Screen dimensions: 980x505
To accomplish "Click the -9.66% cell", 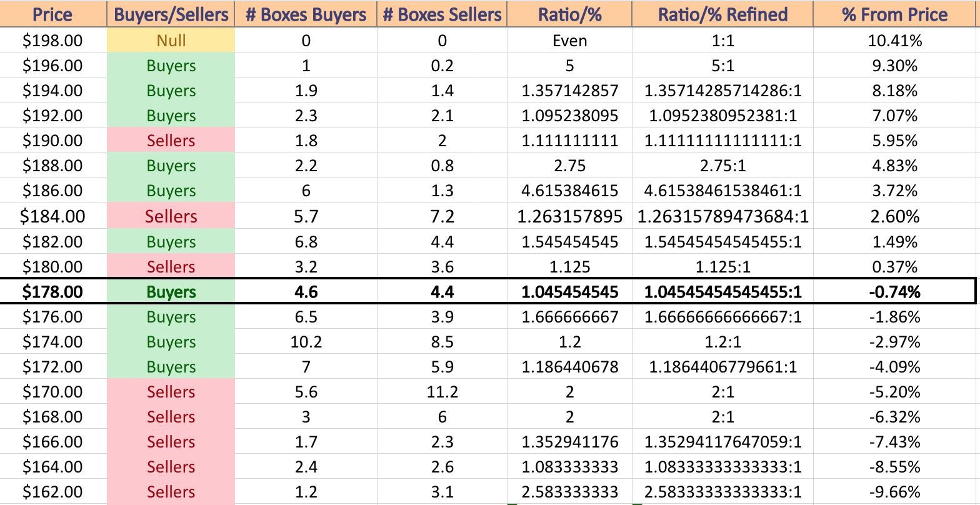I will pos(895,492).
